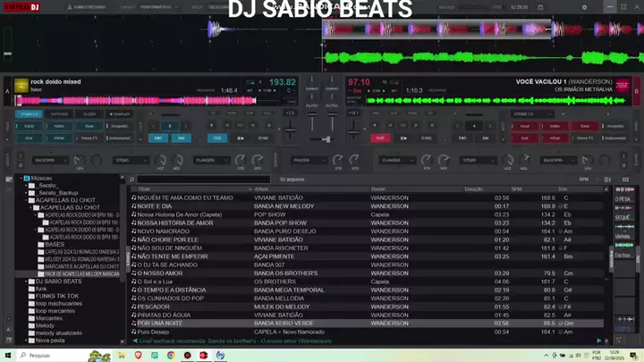Open the Windows Start menu

click(x=7, y=355)
